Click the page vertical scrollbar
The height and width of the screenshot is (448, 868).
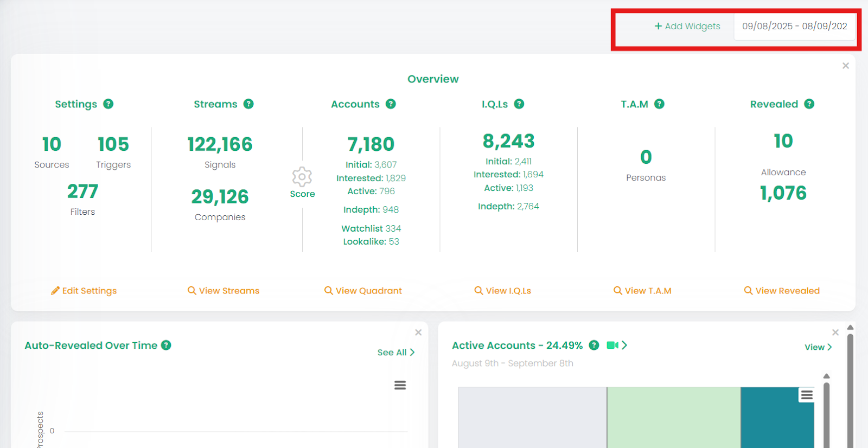[x=850, y=391]
